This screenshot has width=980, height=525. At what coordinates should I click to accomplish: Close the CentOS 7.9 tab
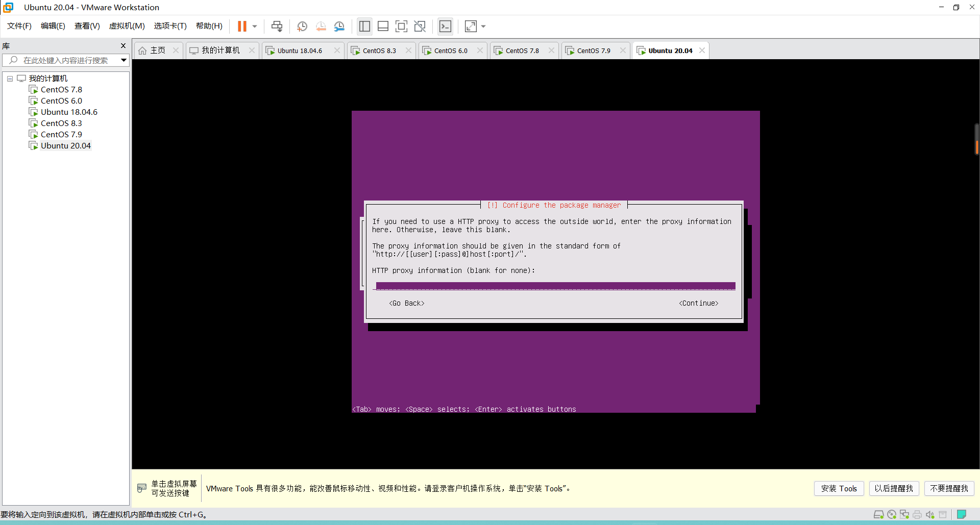623,51
